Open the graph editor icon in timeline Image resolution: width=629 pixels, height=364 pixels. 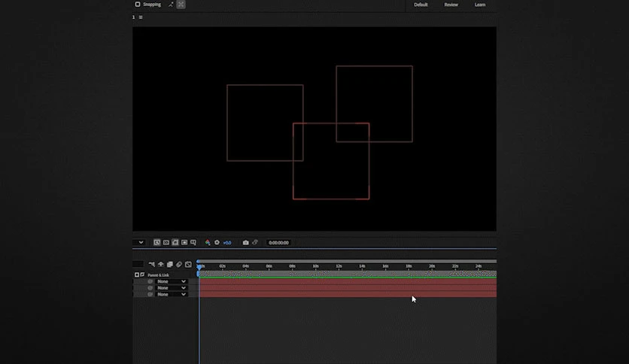click(x=189, y=264)
